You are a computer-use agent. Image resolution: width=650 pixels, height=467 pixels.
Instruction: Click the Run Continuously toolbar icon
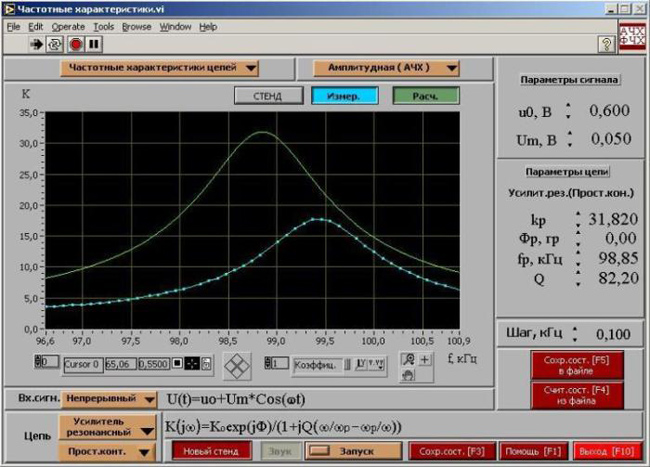(55, 44)
